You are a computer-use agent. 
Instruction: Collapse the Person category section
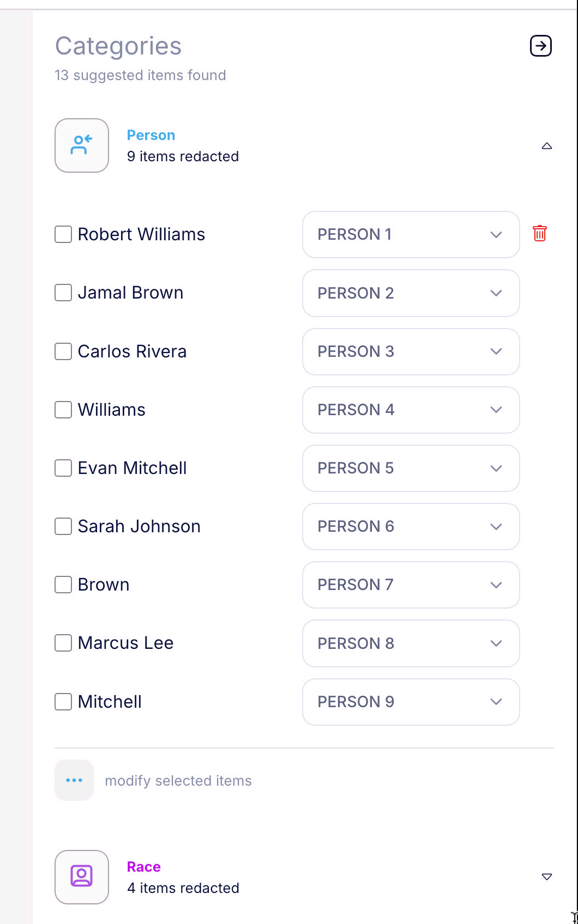point(547,146)
